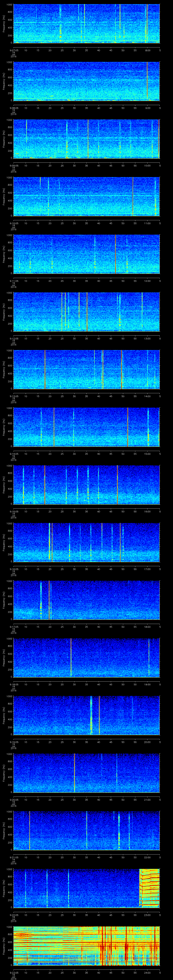Click the "9:17:05" start time label
The width and height of the screenshot is (173, 980).
[x=14, y=627]
